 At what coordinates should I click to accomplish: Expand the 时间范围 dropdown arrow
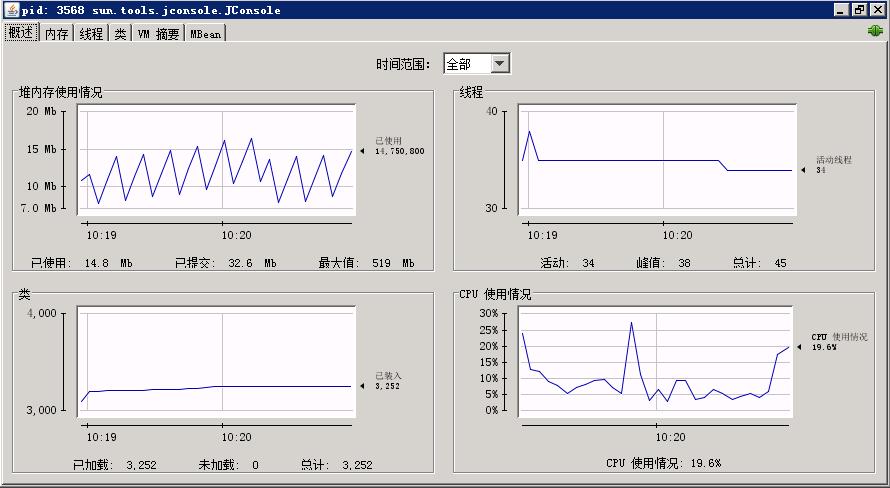pyautogui.click(x=500, y=64)
